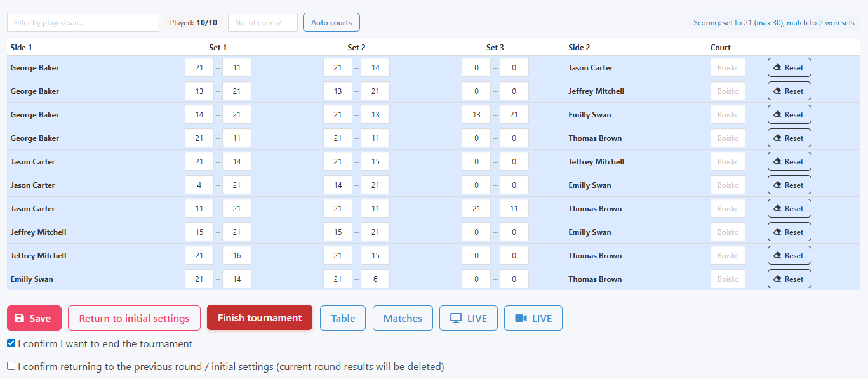Select Set 1 score 16 in Mitchell vs Brown
The width and height of the screenshot is (868, 379).
(x=237, y=256)
